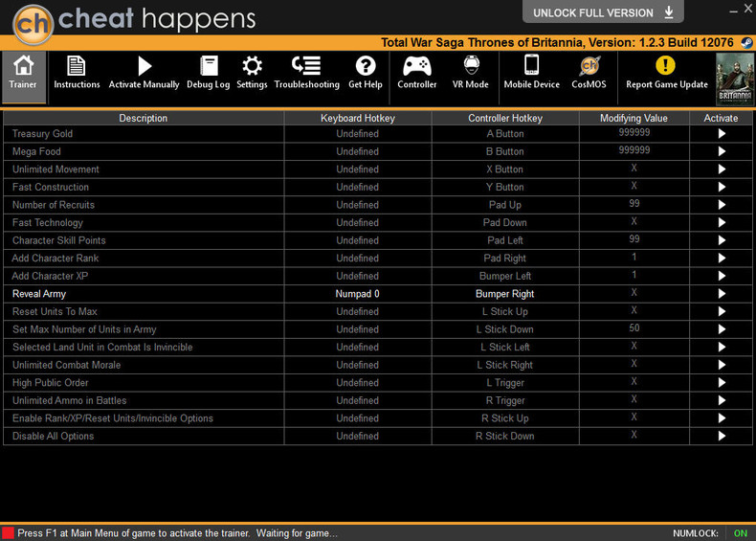The image size is (756, 541).
Task: Switch to VR Mode
Action: click(471, 73)
